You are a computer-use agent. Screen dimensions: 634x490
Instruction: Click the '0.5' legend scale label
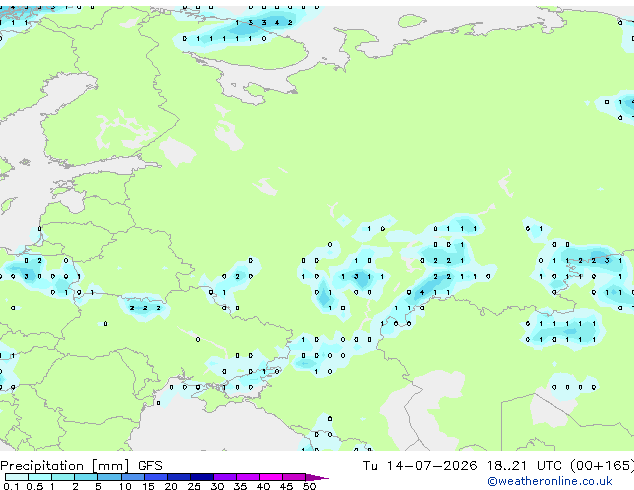[35, 486]
